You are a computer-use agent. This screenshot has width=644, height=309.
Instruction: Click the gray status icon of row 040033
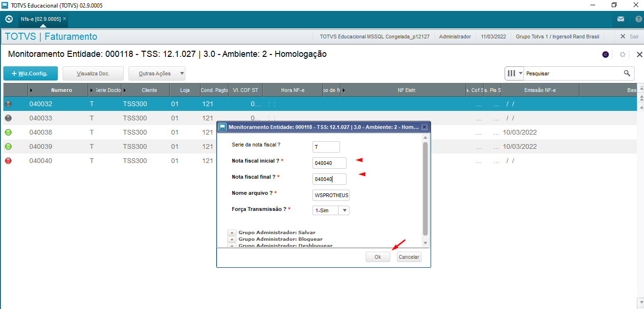(8, 118)
